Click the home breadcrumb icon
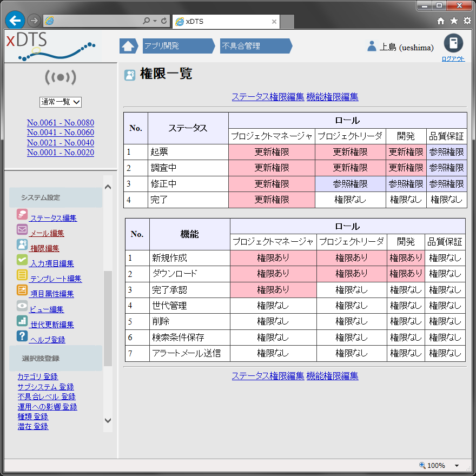This screenshot has height=476, width=476. 128,46
